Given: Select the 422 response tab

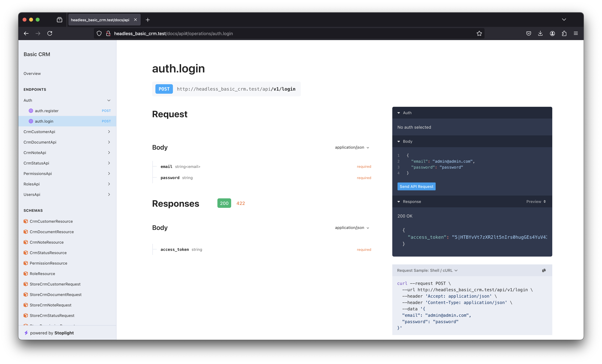Looking at the screenshot, I should tap(240, 203).
